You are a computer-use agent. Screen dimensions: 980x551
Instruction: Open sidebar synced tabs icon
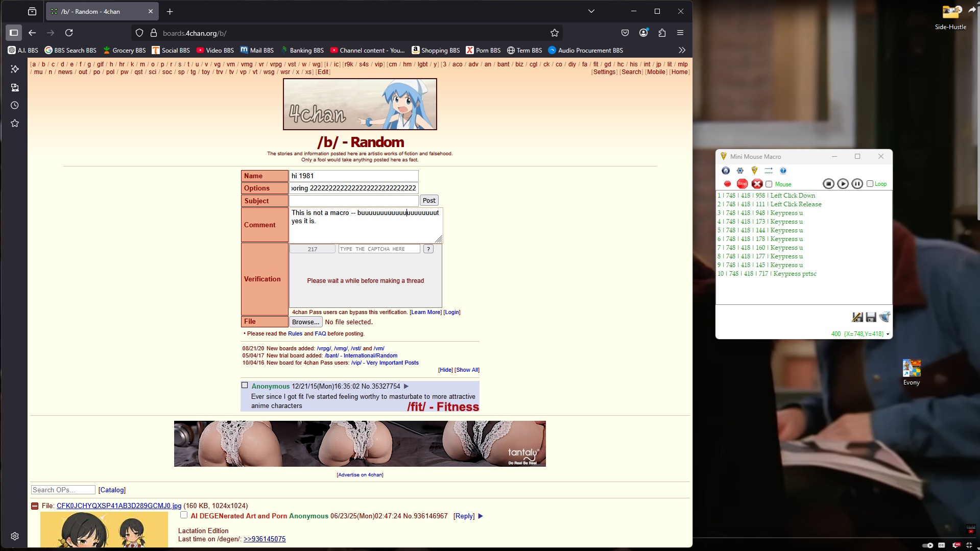click(x=15, y=87)
